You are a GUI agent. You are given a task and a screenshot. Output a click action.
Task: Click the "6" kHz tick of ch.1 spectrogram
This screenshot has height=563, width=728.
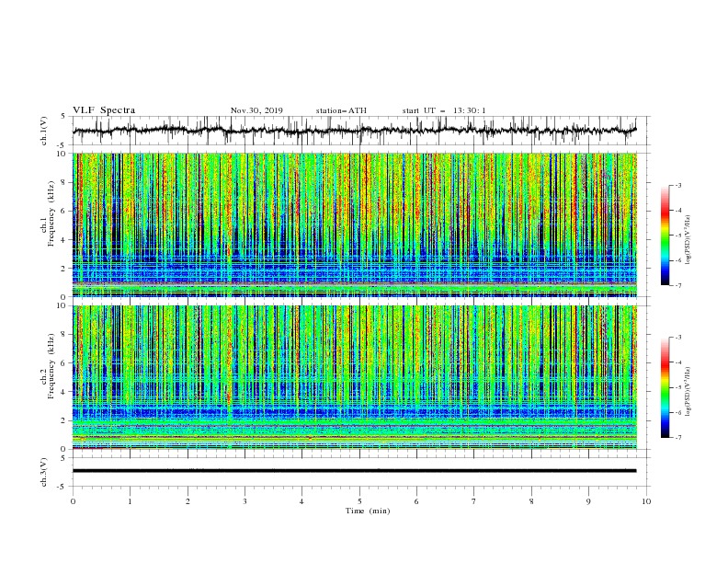click(64, 211)
